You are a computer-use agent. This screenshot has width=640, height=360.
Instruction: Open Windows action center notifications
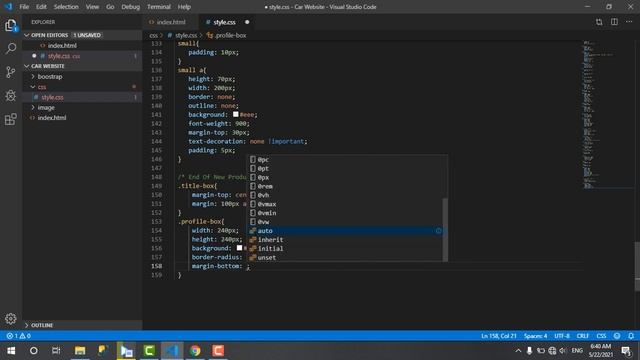click(626, 351)
